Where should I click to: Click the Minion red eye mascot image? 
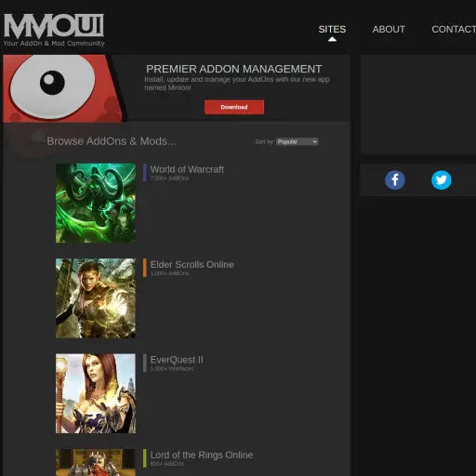(63, 88)
